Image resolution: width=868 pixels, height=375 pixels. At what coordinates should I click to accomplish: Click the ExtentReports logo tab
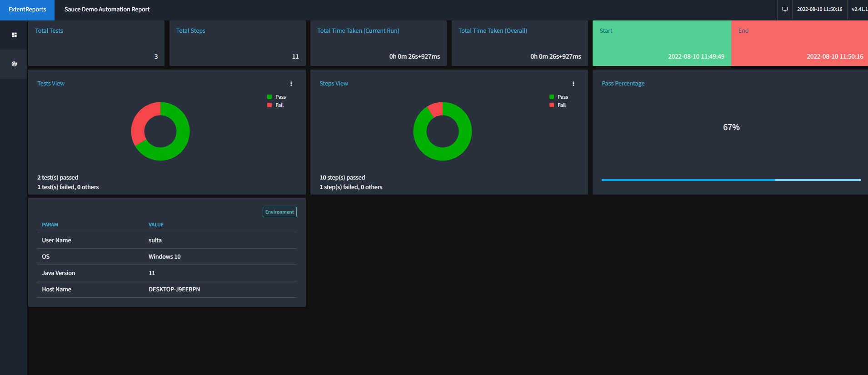click(x=27, y=10)
